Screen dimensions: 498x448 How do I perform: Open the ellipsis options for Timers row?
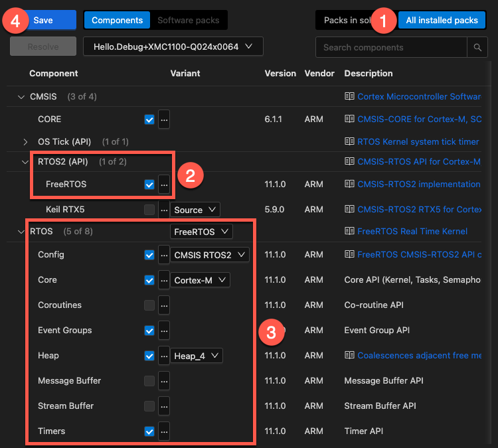164,431
